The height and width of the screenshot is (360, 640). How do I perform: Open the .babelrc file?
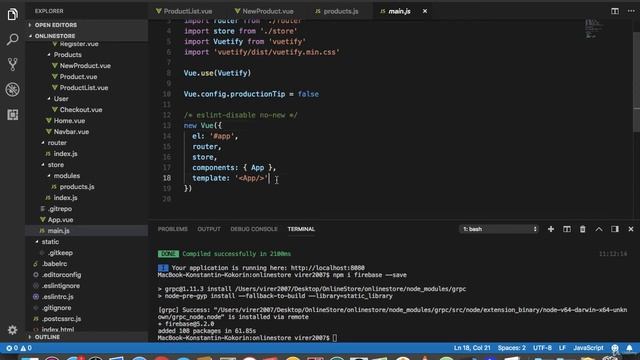[x=54, y=264]
